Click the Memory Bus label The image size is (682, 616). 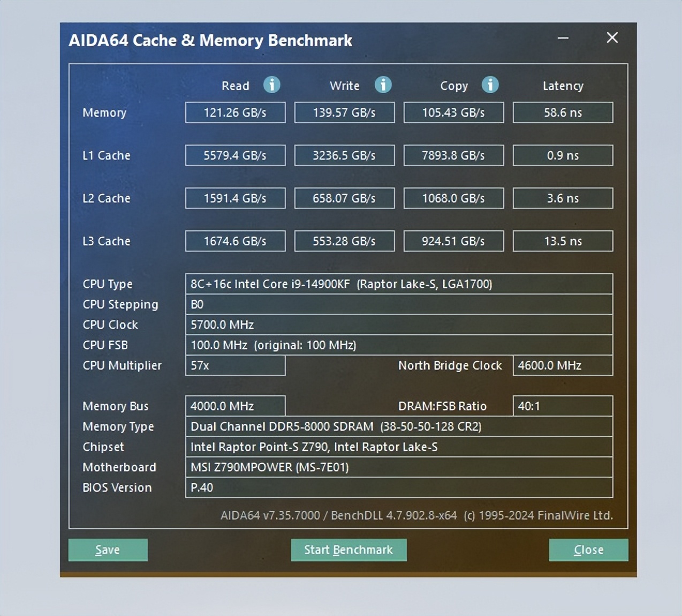tap(116, 407)
